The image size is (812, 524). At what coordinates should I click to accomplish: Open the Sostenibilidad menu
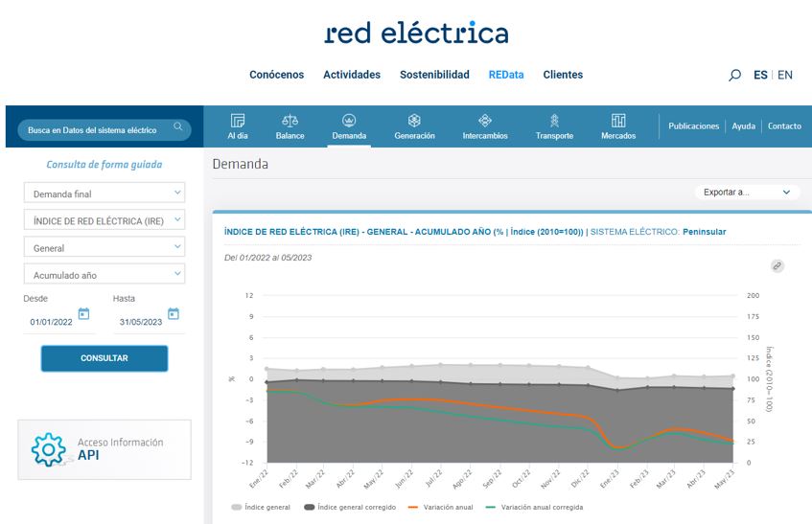(x=434, y=75)
